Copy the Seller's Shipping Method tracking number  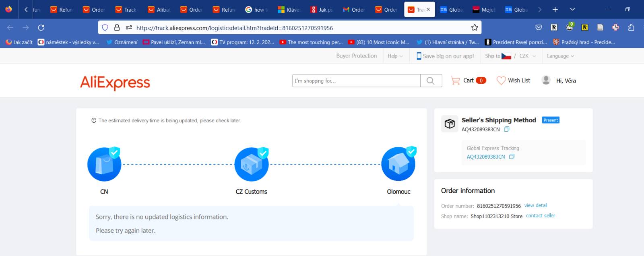tap(507, 129)
